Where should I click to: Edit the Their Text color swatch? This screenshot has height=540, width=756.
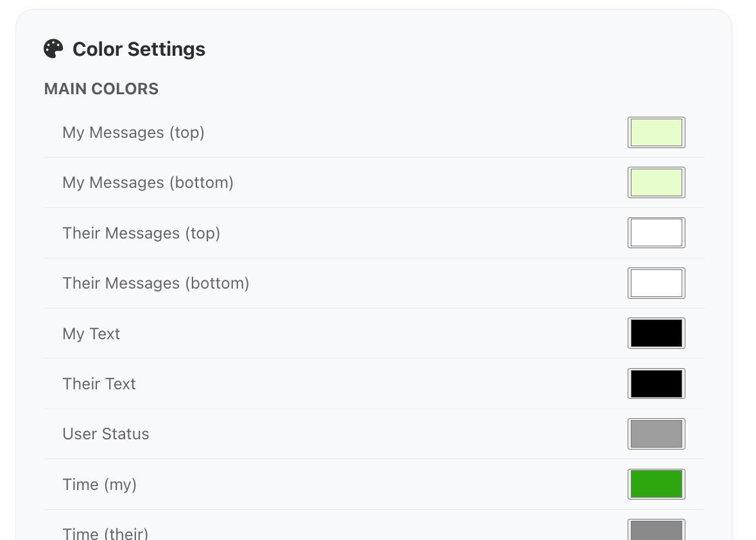point(656,384)
